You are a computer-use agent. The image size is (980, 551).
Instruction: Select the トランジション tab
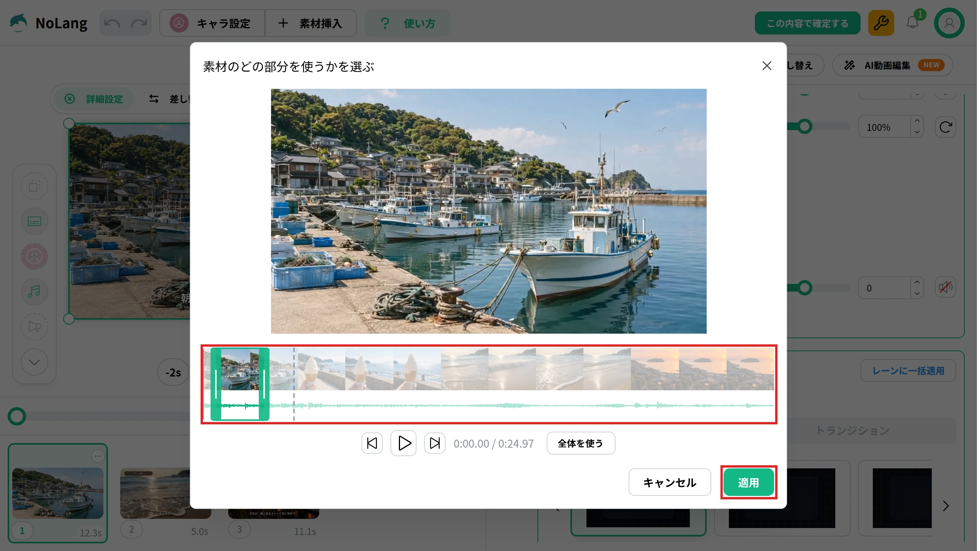click(853, 430)
